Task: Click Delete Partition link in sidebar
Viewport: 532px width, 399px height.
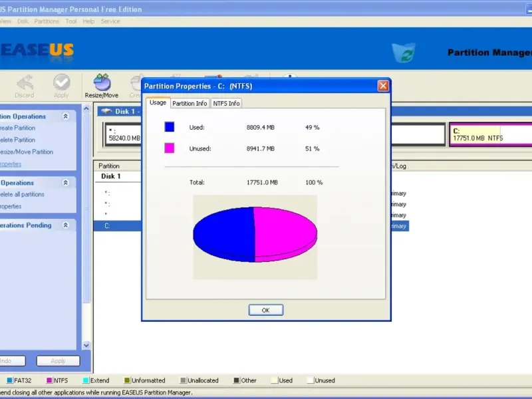Action: point(18,140)
